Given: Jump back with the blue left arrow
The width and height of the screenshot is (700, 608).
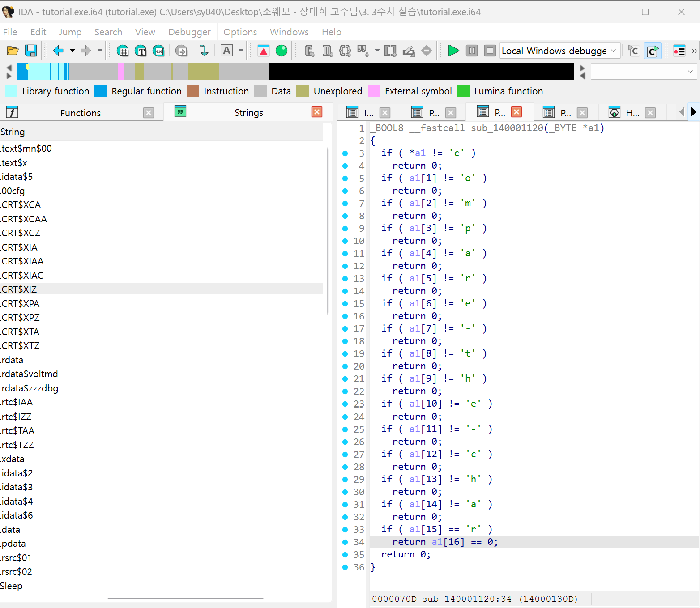Looking at the screenshot, I should [x=58, y=51].
